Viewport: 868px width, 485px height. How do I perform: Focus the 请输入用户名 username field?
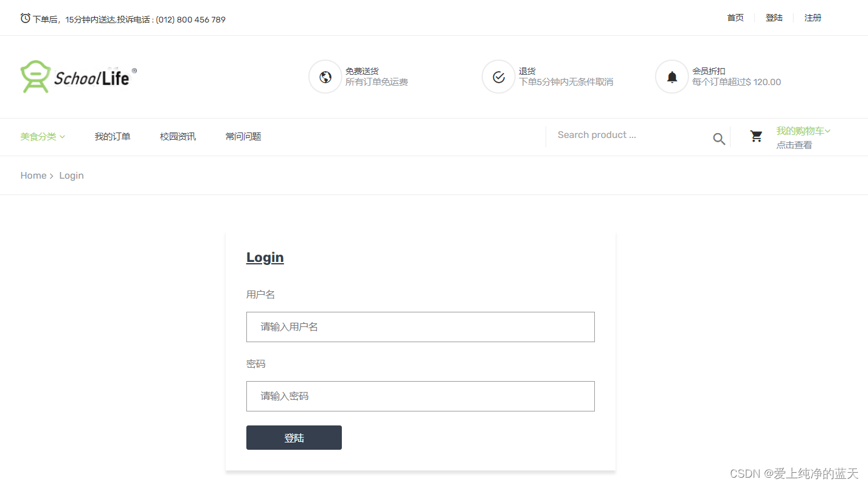point(420,327)
